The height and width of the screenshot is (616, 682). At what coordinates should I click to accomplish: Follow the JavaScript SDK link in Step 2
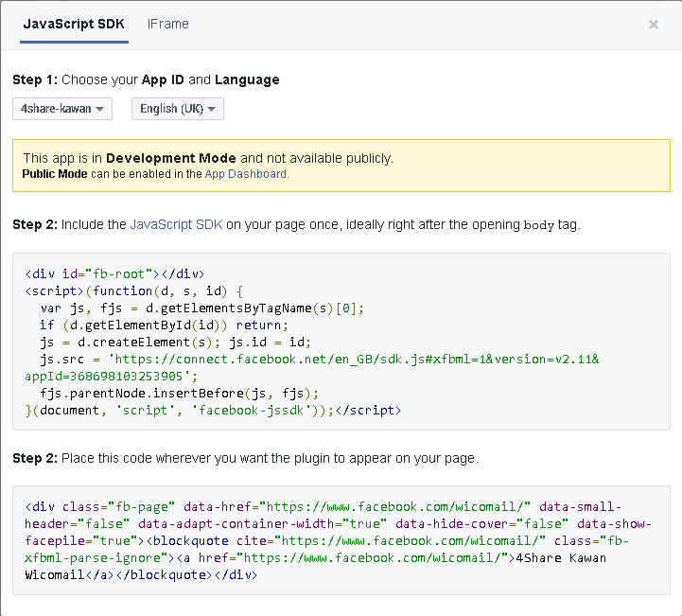[x=175, y=224]
